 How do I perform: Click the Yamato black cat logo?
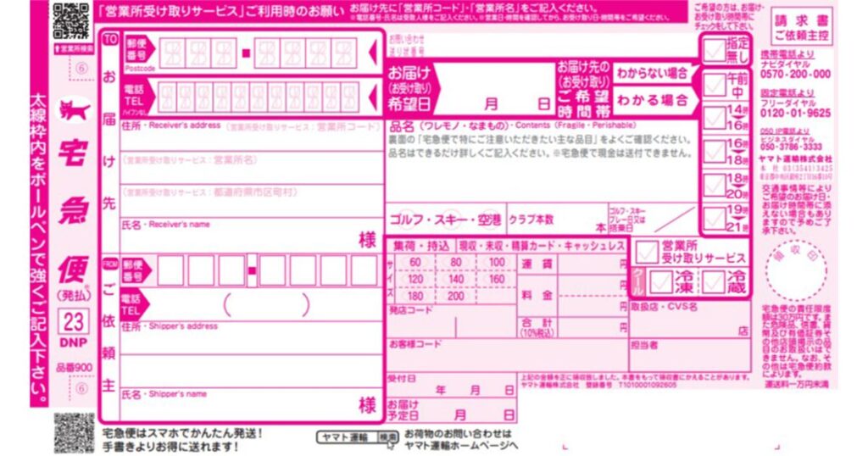coord(75,111)
